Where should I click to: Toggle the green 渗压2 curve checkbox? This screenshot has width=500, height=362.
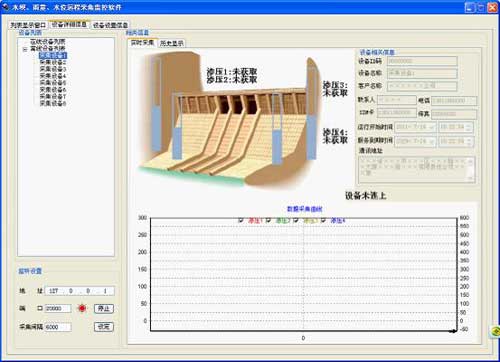click(x=269, y=220)
